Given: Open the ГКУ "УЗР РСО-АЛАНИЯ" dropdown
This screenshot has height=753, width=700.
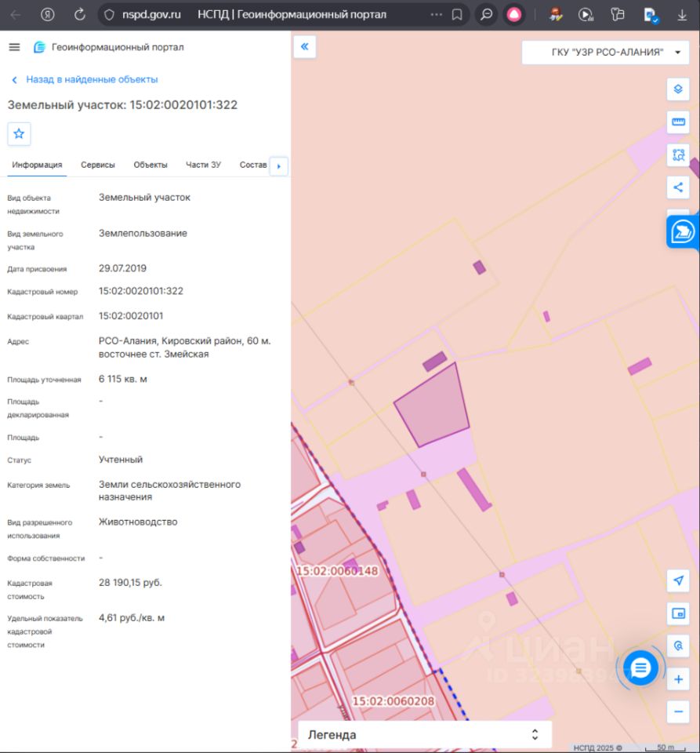Looking at the screenshot, I should pos(605,53).
